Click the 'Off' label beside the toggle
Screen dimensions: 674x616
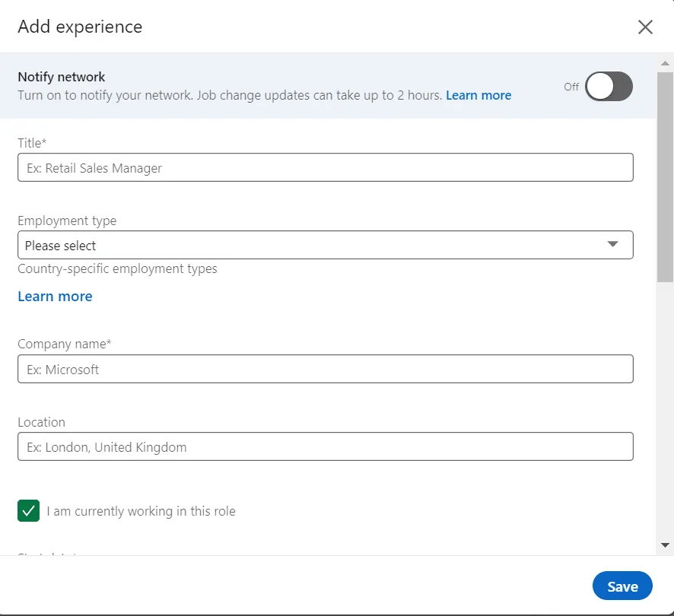click(x=571, y=87)
